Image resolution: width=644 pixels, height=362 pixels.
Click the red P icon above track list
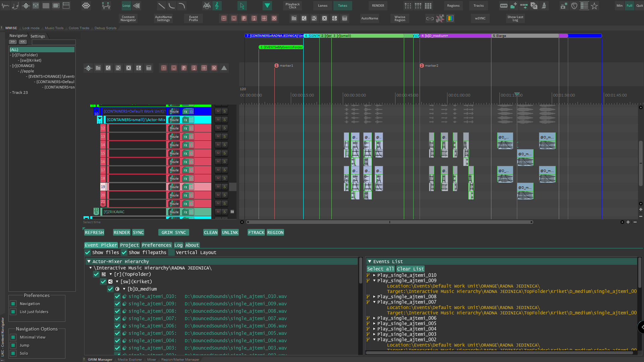coord(184,68)
